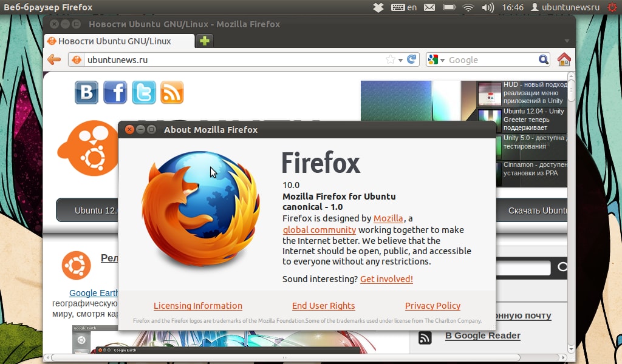Open End User Rights link
Screen dimensions: 622x364
(x=323, y=306)
